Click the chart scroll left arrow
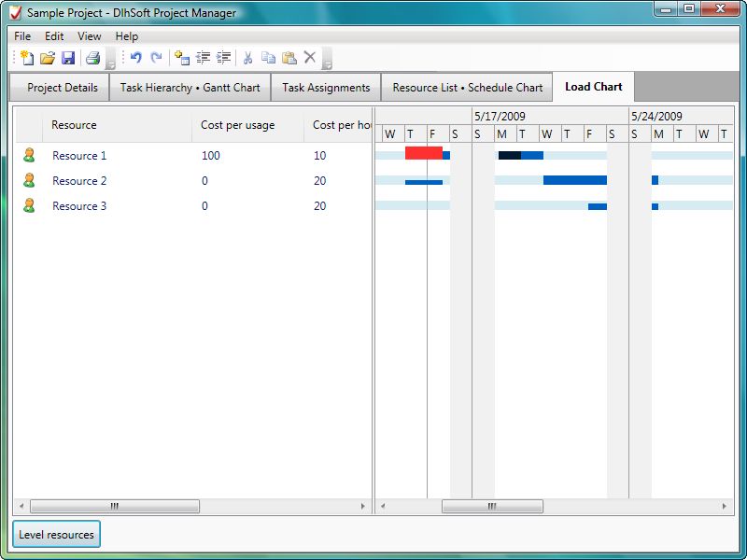 [383, 506]
